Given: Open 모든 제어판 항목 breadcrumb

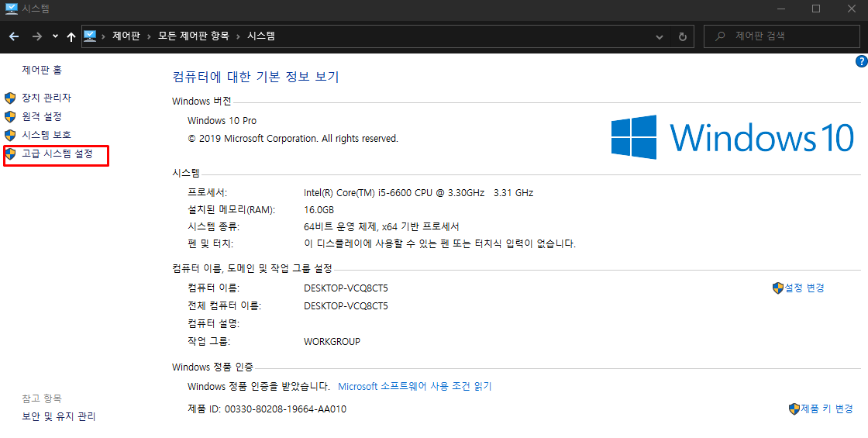Looking at the screenshot, I should [x=193, y=36].
